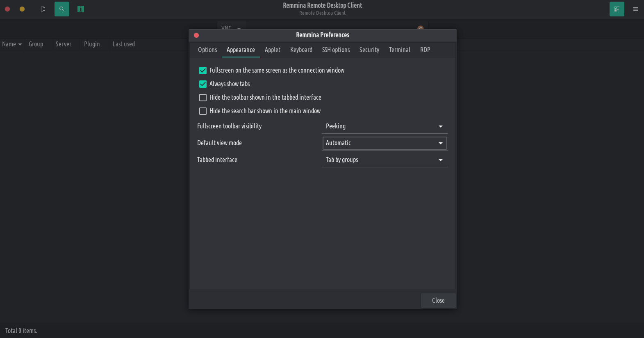Toggle the view mode button in header
Viewport: 644px width, 338px height.
[617, 9]
